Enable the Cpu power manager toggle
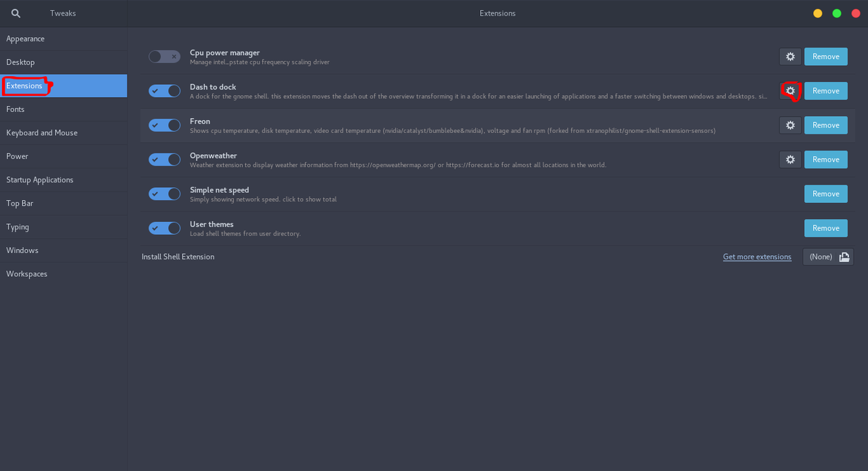This screenshot has width=868, height=471. click(x=164, y=57)
